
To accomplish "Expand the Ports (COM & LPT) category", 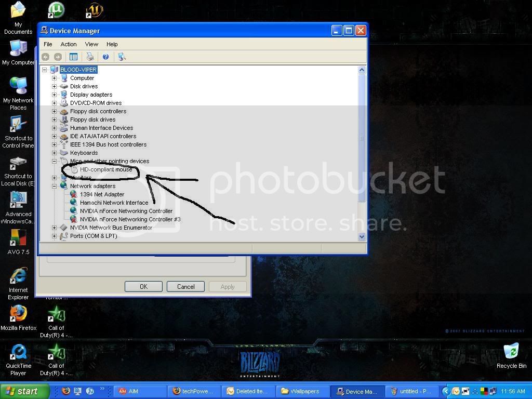I will tap(54, 236).
